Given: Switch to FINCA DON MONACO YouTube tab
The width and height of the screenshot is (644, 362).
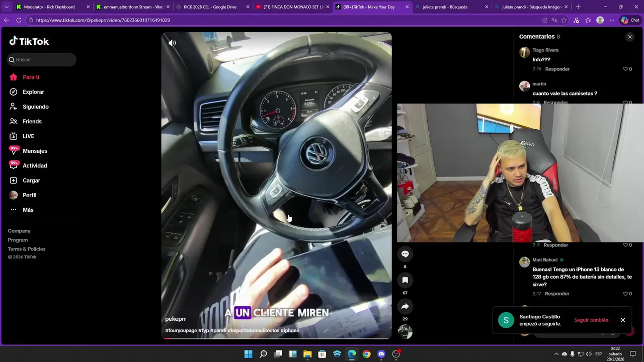Looking at the screenshot, I should (293, 7).
